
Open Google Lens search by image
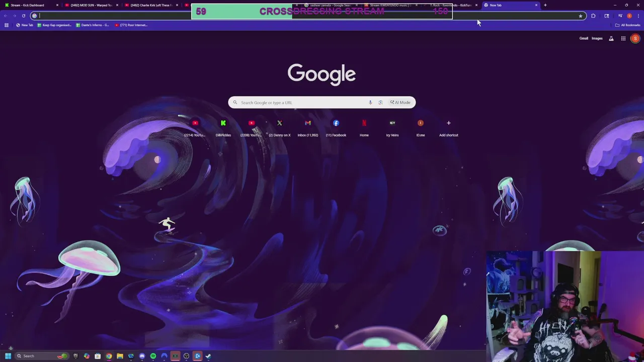(x=380, y=103)
